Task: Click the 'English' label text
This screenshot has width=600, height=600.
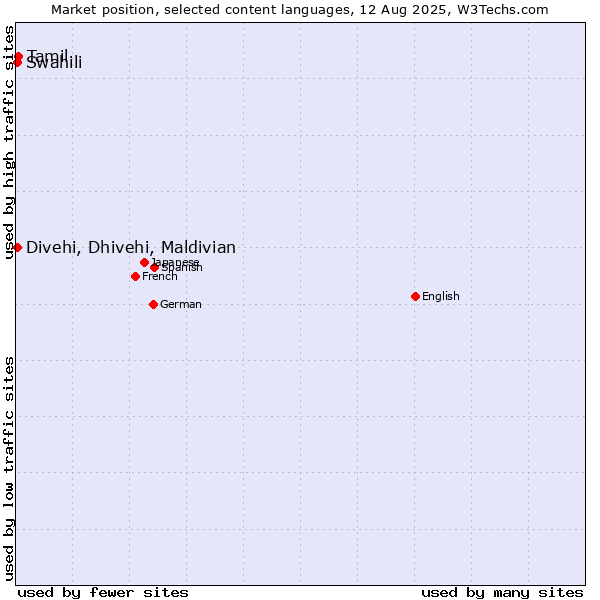Action: [440, 296]
